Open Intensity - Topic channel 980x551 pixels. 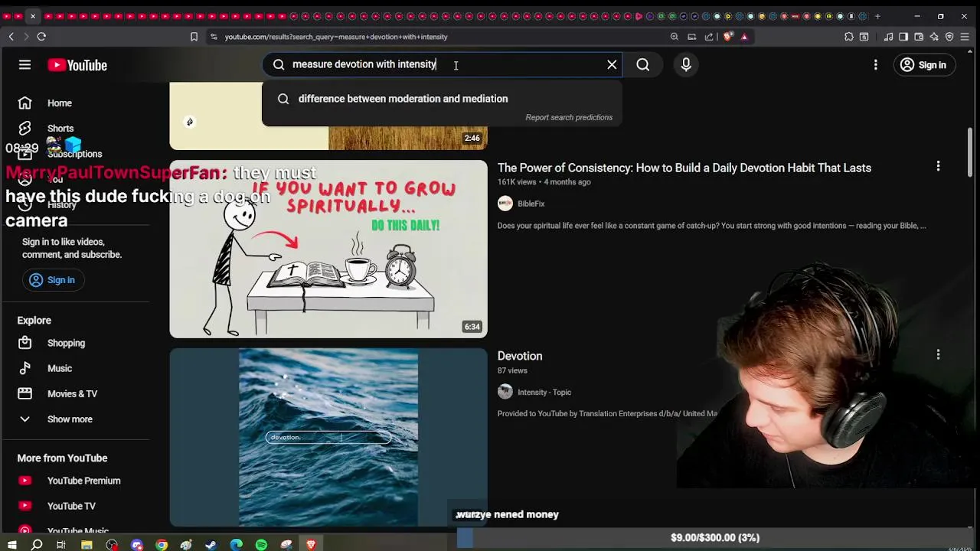point(544,392)
